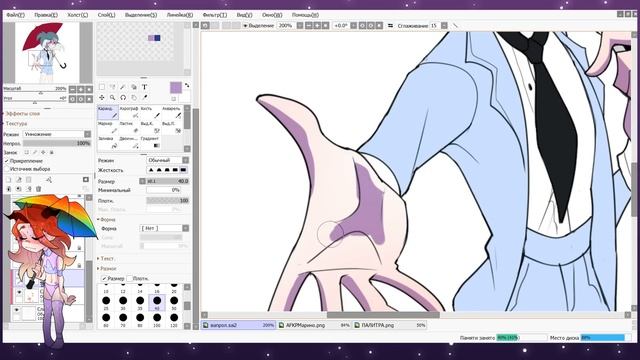
Task: Enable the Источник выбора checkbox
Action: click(x=7, y=169)
